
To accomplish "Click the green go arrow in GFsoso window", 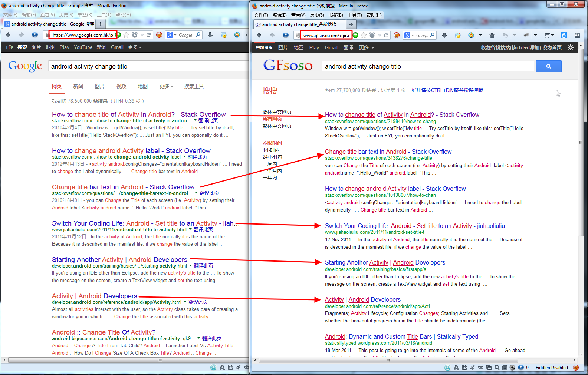I will point(355,35).
